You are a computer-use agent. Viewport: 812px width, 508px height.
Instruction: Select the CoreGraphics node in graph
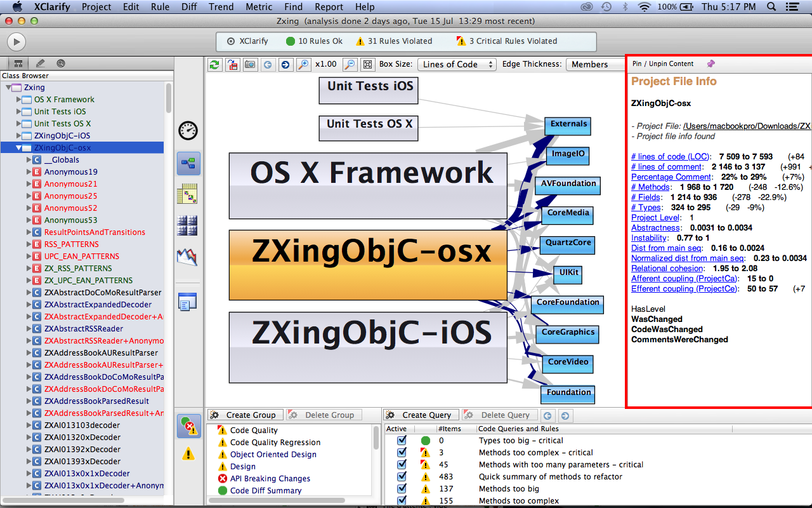[568, 334]
